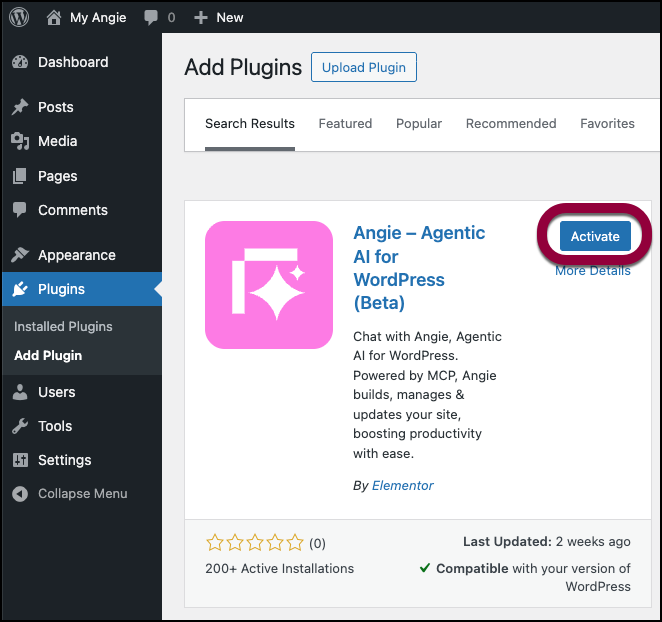The image size is (662, 622).
Task: Click the Posts pushpin icon
Action: [x=20, y=107]
